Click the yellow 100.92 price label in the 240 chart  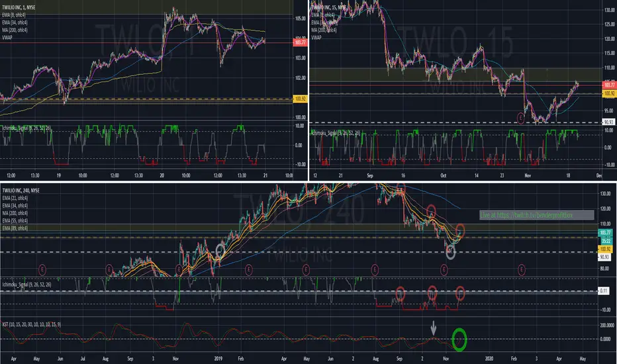(x=605, y=249)
